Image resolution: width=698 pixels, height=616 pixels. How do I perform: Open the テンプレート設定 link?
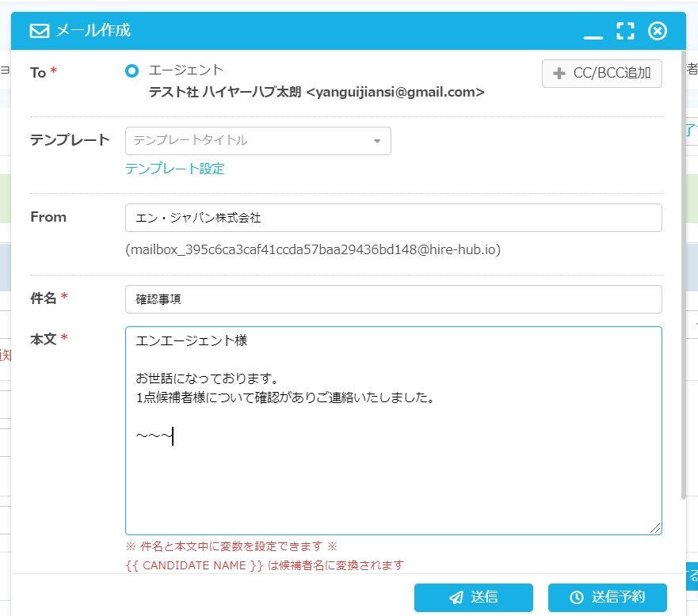point(174,169)
